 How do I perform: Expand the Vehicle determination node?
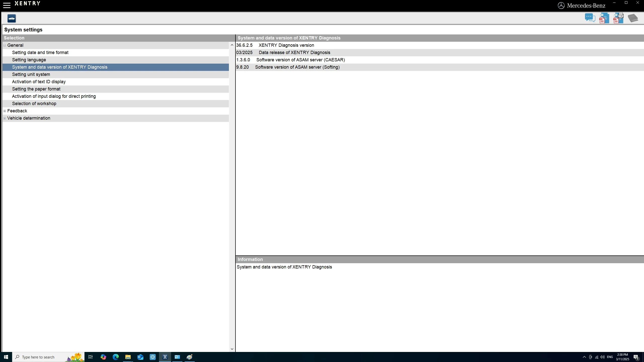click(x=5, y=118)
